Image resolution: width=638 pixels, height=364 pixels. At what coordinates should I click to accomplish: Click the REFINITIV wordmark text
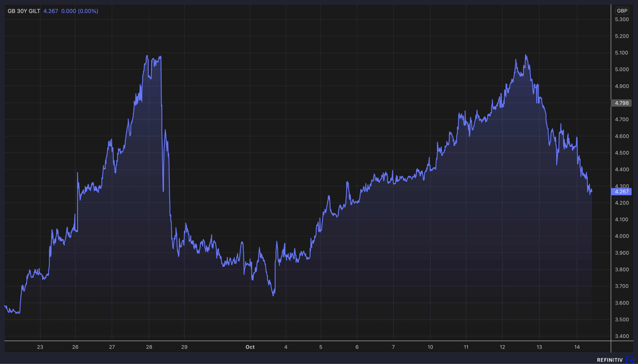point(610,360)
